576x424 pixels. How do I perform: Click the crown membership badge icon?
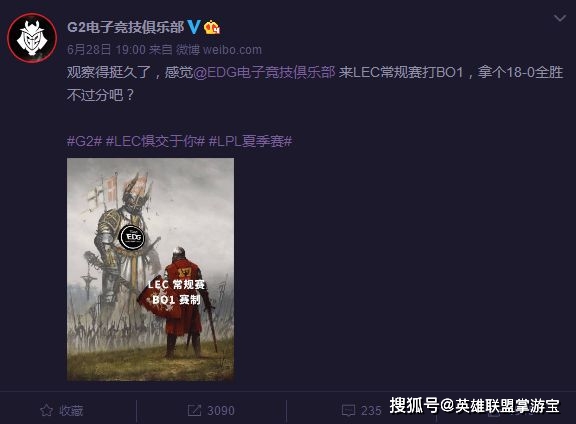pos(212,28)
